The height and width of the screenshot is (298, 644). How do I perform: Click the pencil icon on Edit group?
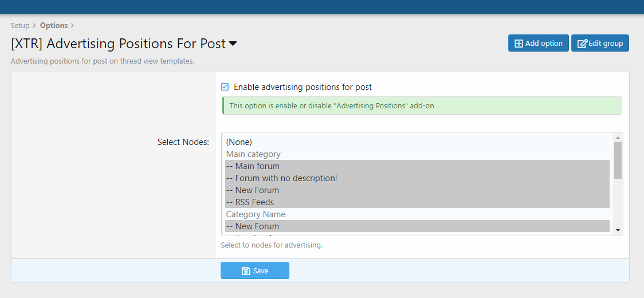[x=582, y=44]
